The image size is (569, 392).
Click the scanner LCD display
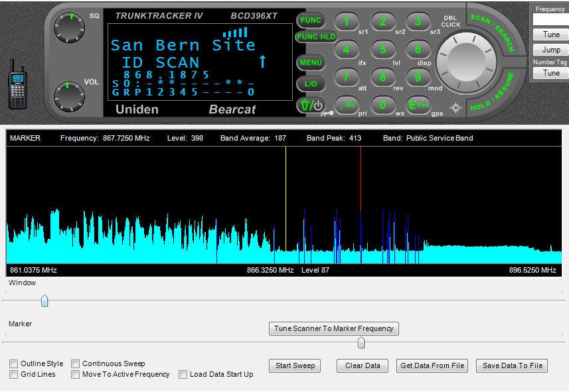[200, 62]
